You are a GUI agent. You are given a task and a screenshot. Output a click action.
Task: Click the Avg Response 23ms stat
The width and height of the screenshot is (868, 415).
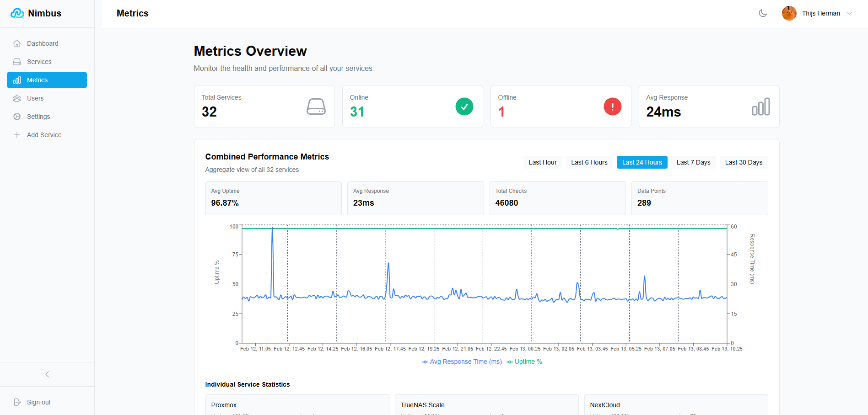[x=415, y=198]
